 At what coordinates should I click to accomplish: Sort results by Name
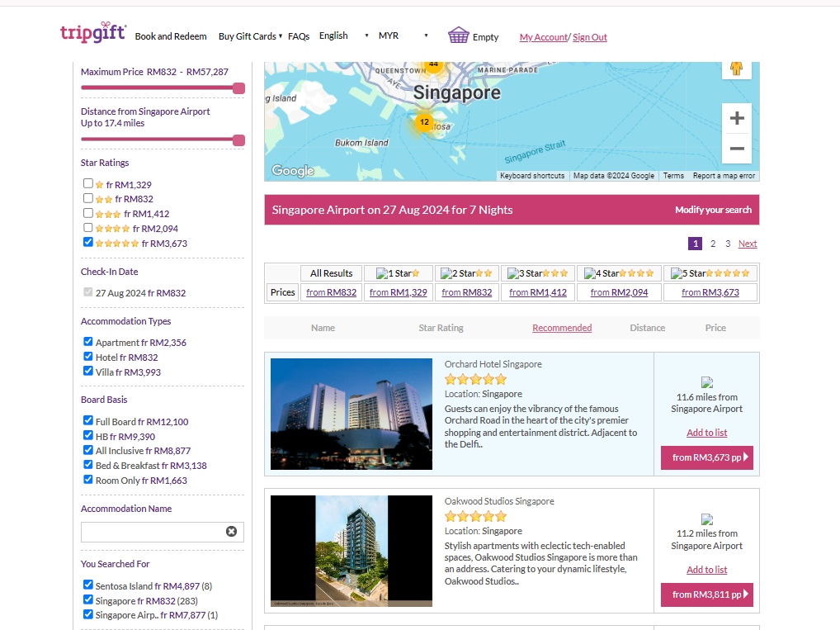[x=323, y=328]
